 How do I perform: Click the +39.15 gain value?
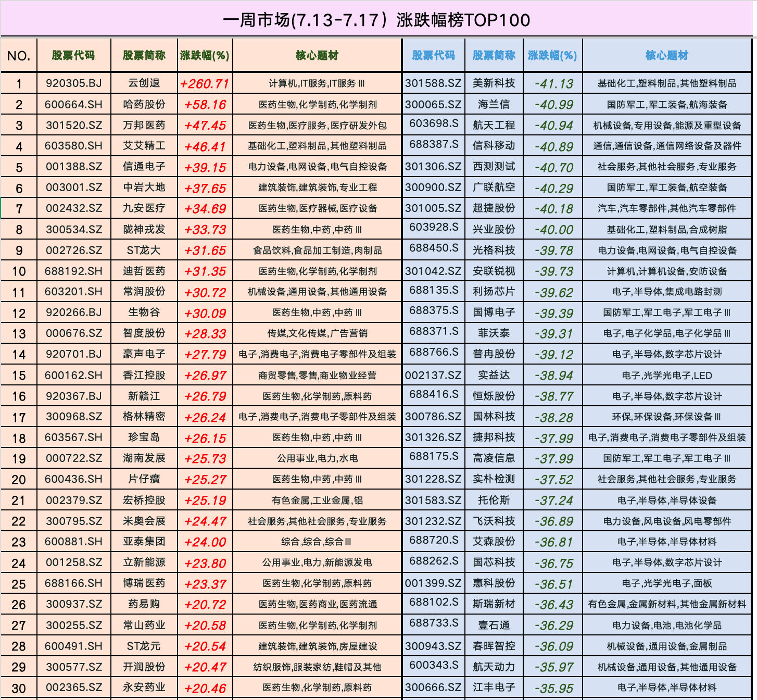[205, 167]
